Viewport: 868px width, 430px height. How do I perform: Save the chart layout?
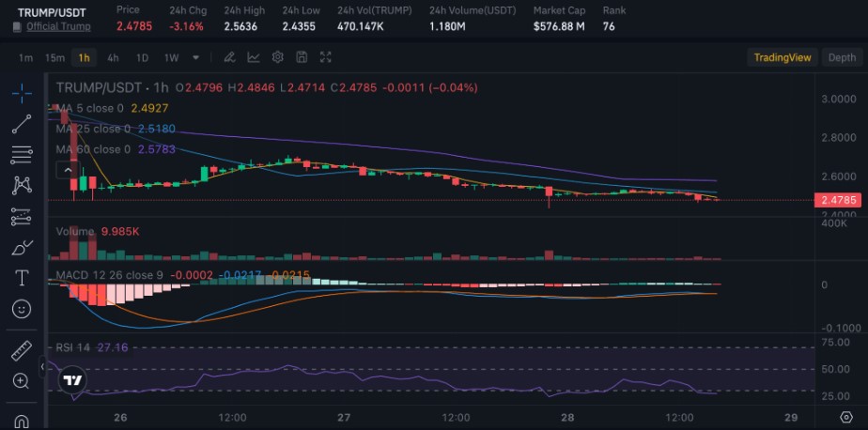(x=302, y=57)
